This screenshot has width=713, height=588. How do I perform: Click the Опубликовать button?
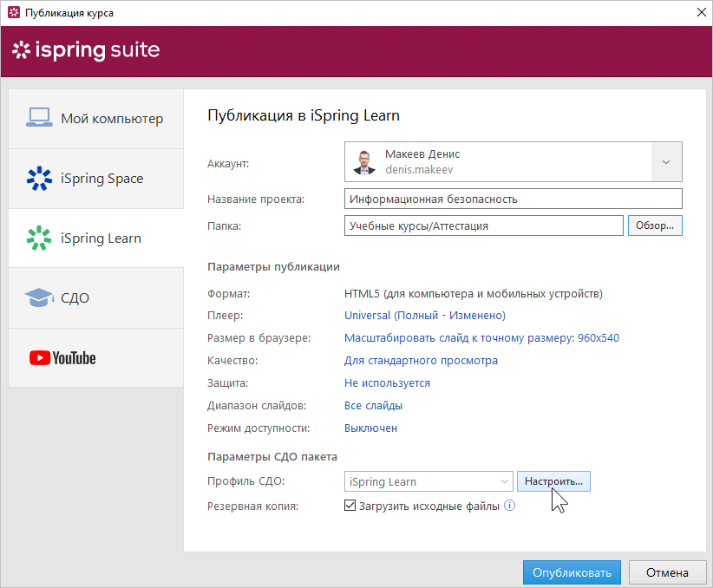click(572, 572)
